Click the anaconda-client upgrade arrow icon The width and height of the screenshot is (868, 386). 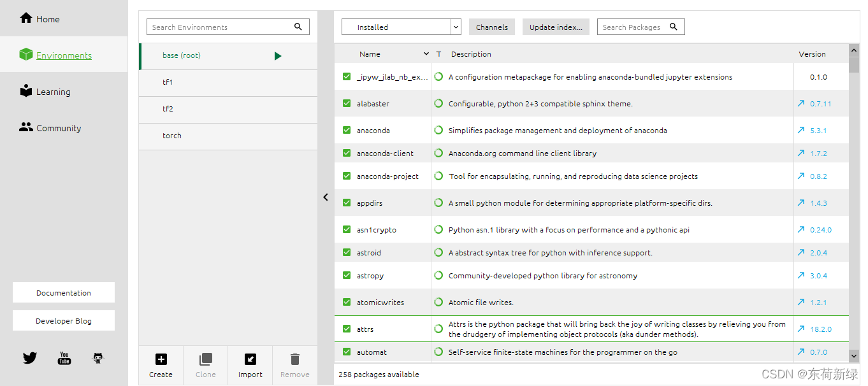[801, 153]
